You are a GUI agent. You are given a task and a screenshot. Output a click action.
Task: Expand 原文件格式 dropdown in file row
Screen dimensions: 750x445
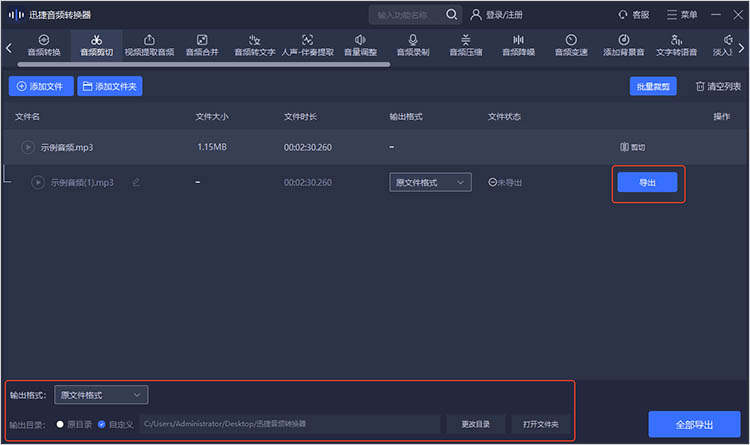pyautogui.click(x=430, y=182)
